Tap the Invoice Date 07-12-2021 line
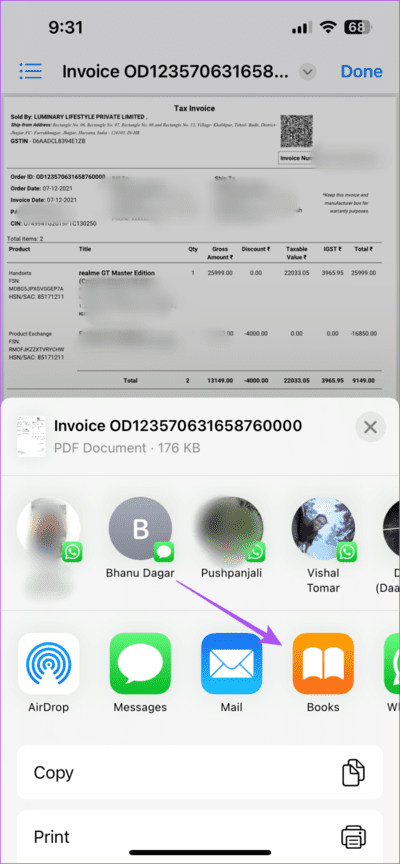The width and height of the screenshot is (400, 864). pyautogui.click(x=45, y=199)
